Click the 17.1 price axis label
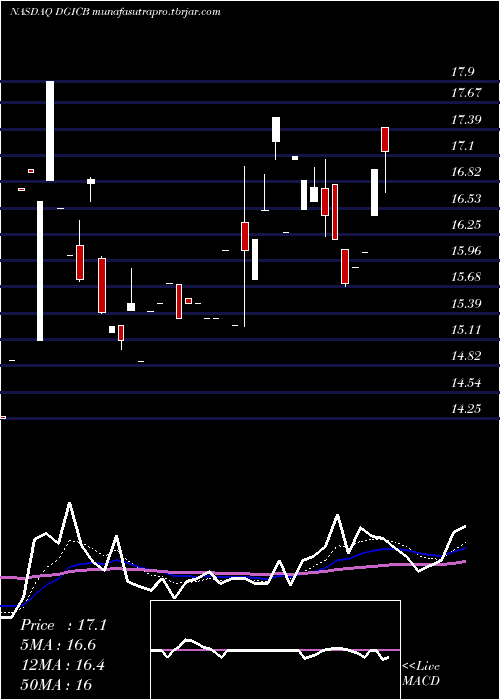500x700 pixels. click(462, 146)
